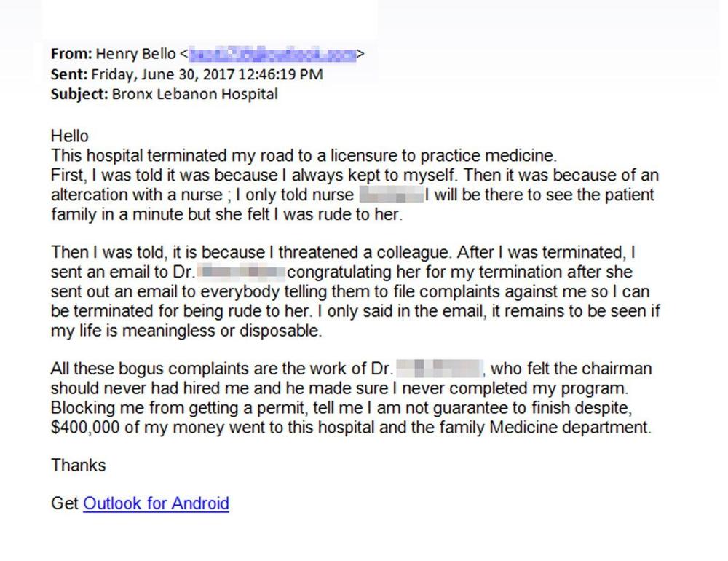
Task: Click the Subject field label
Action: tap(79, 95)
